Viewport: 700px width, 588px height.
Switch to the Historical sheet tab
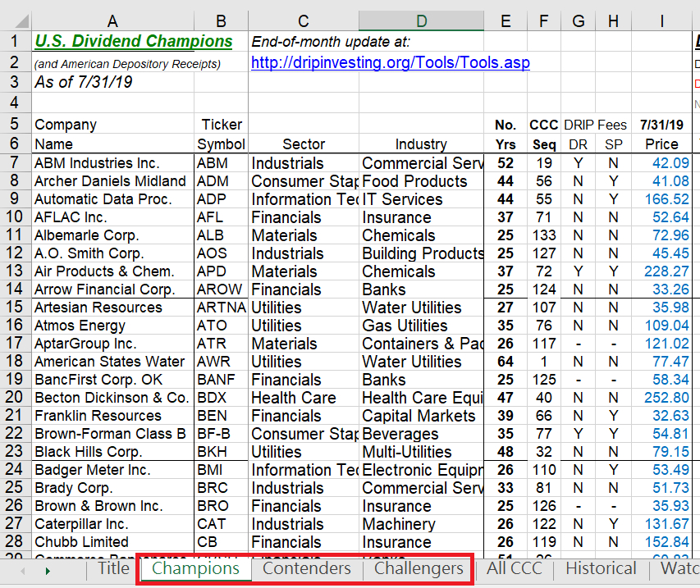601,568
